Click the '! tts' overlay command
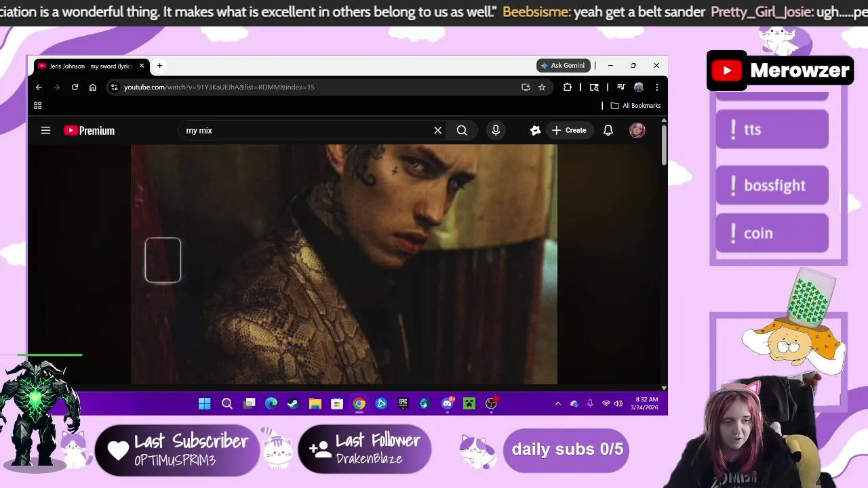This screenshot has width=868, height=488. click(x=772, y=129)
